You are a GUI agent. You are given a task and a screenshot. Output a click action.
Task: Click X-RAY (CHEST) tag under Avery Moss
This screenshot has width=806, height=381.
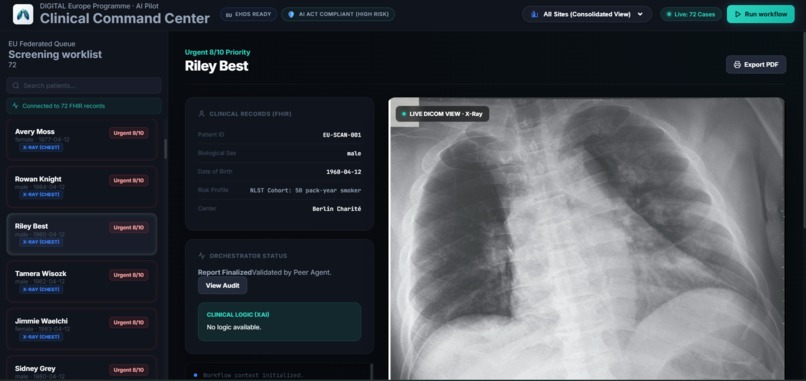(41, 148)
